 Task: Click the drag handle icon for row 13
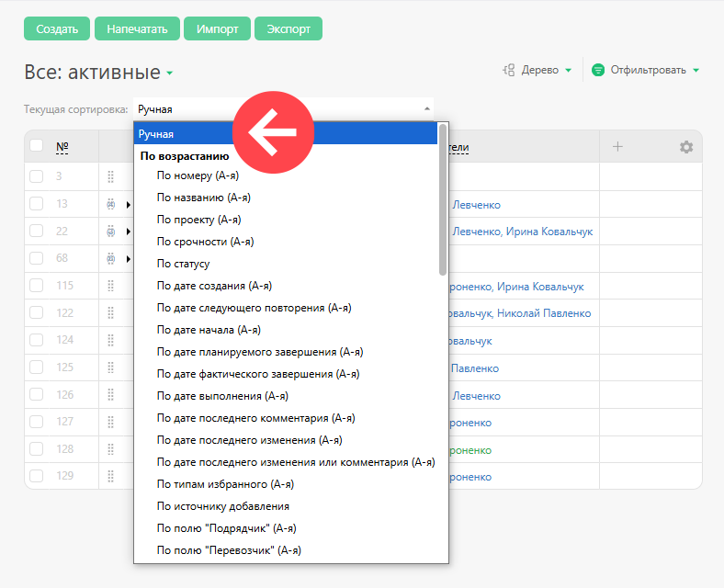point(111,204)
